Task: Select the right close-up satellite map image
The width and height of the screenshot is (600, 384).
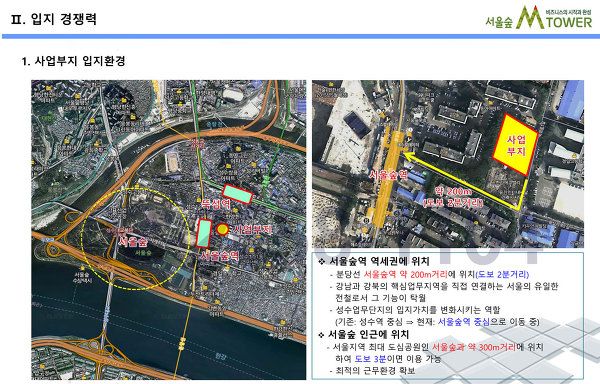Action: coord(448,164)
